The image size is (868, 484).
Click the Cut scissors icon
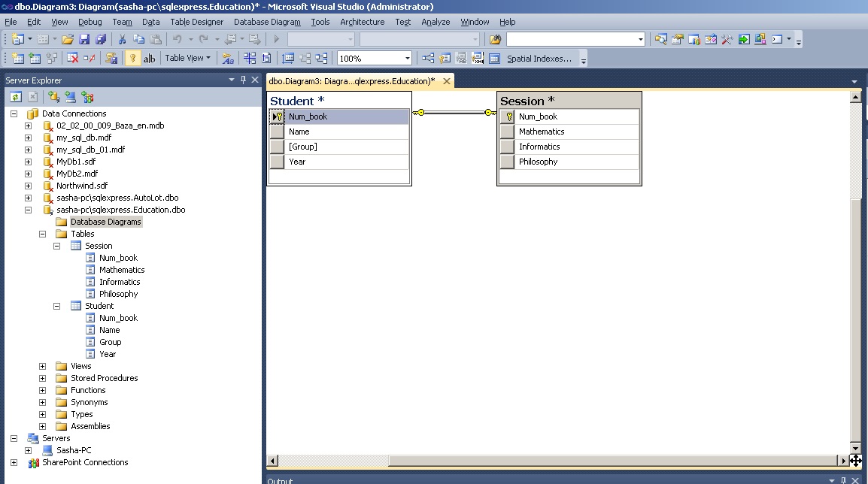[x=123, y=39]
